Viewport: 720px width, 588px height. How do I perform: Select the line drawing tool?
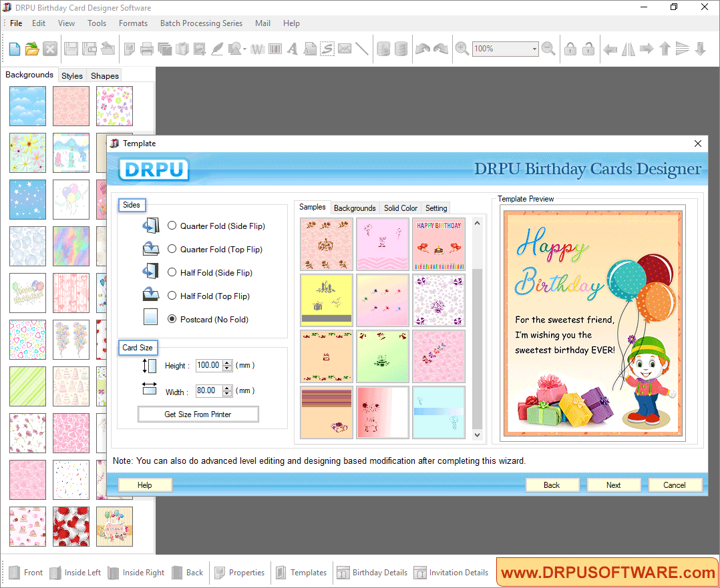[362, 49]
